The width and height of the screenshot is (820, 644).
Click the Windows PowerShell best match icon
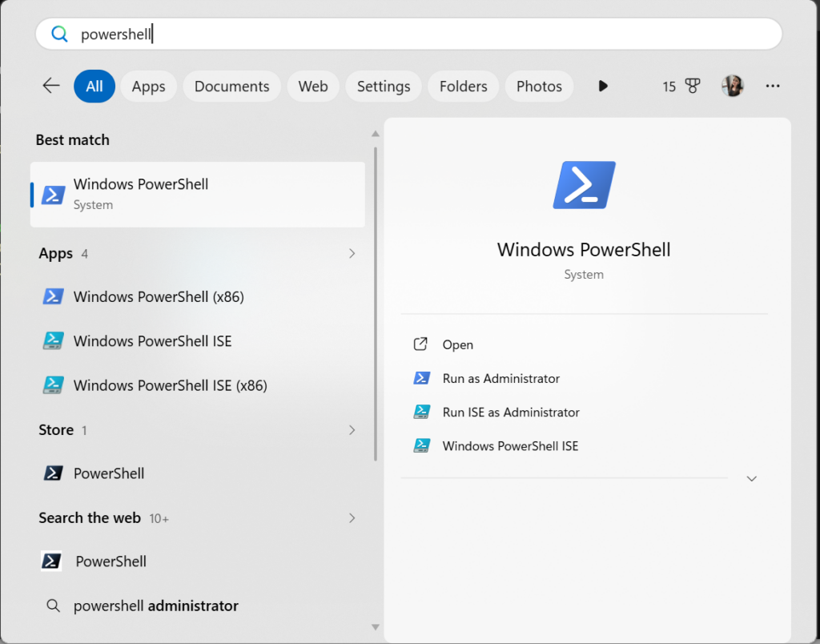[54, 194]
